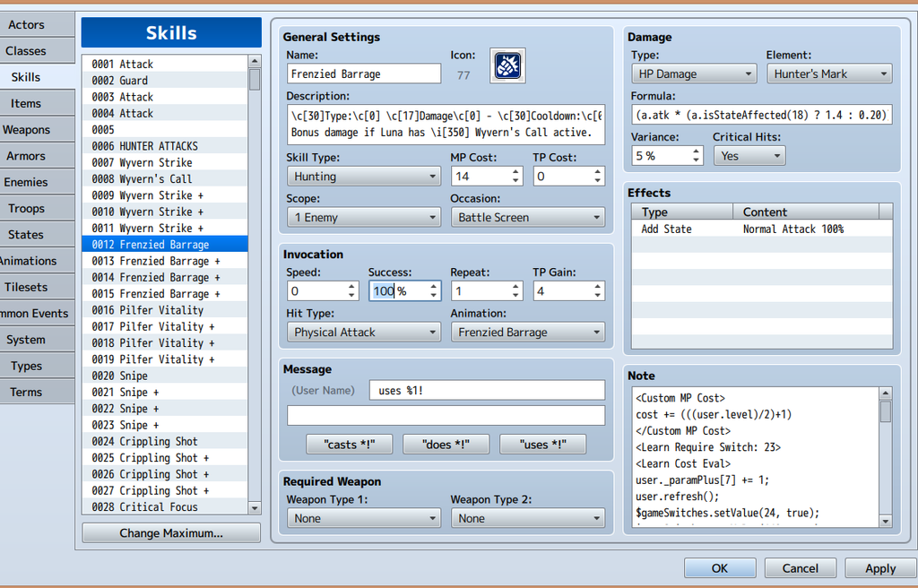Increase the Variance stepper value
918x588 pixels.
(696, 151)
